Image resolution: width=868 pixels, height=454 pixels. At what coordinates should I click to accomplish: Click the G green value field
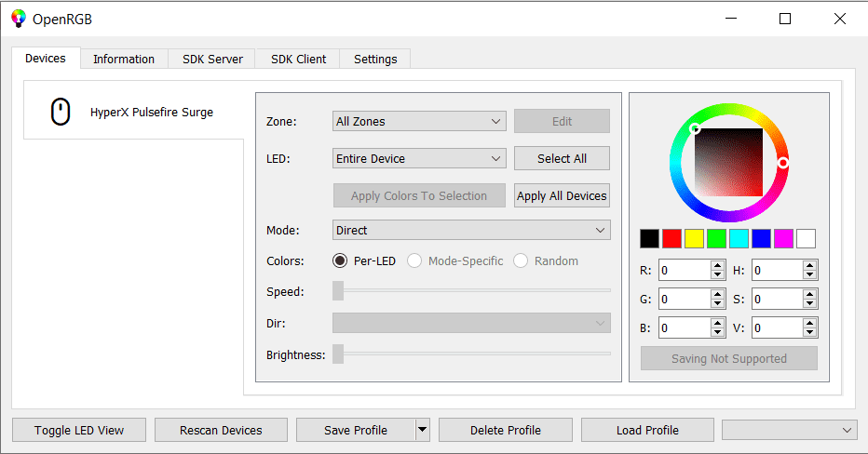click(x=685, y=300)
